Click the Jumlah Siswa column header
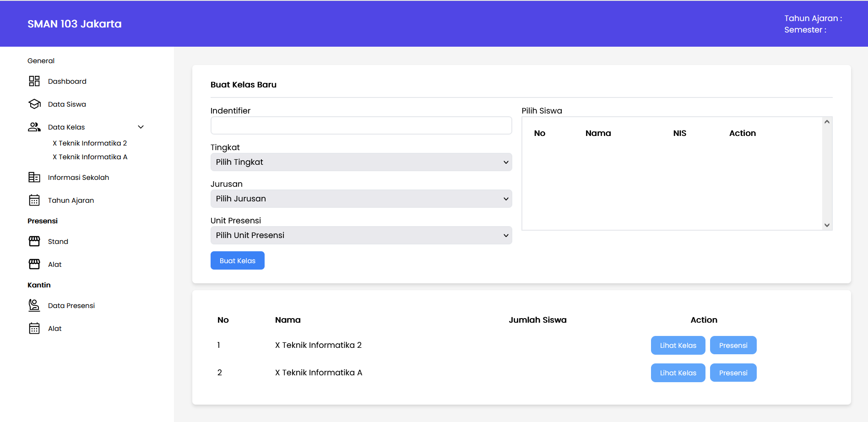Screen dimensions: 868x422 coord(537,320)
